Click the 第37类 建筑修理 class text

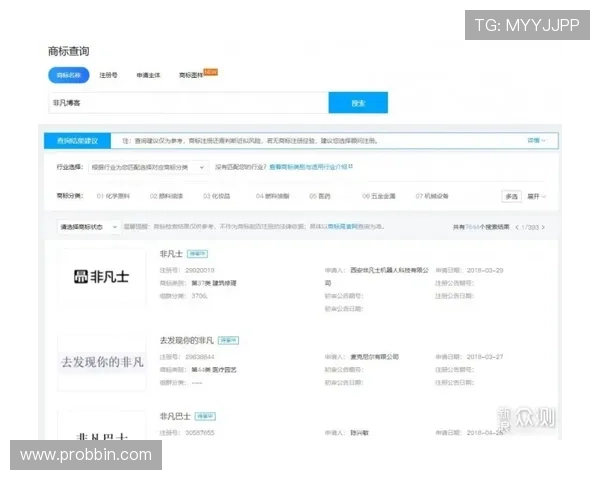point(214,283)
